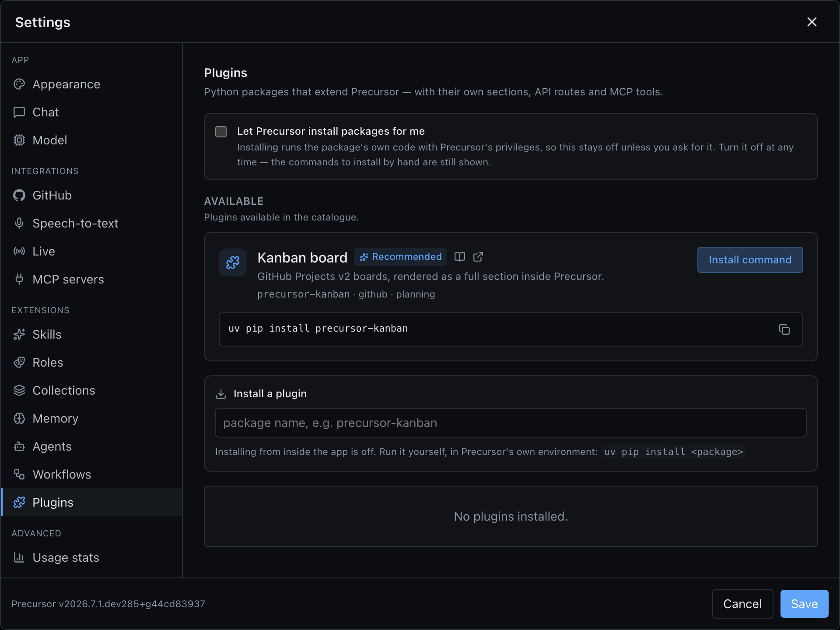This screenshot has width=840, height=630.
Task: Click the Save button
Action: (x=804, y=604)
